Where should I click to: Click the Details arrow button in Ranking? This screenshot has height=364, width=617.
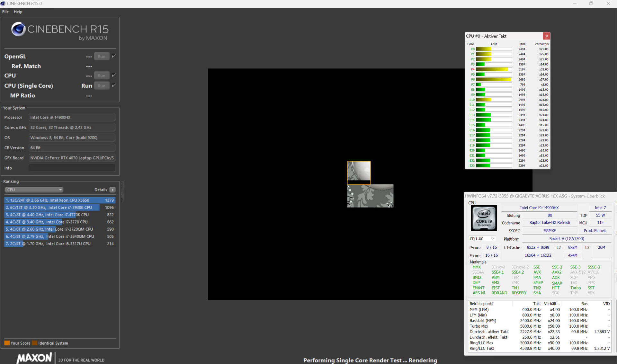112,190
